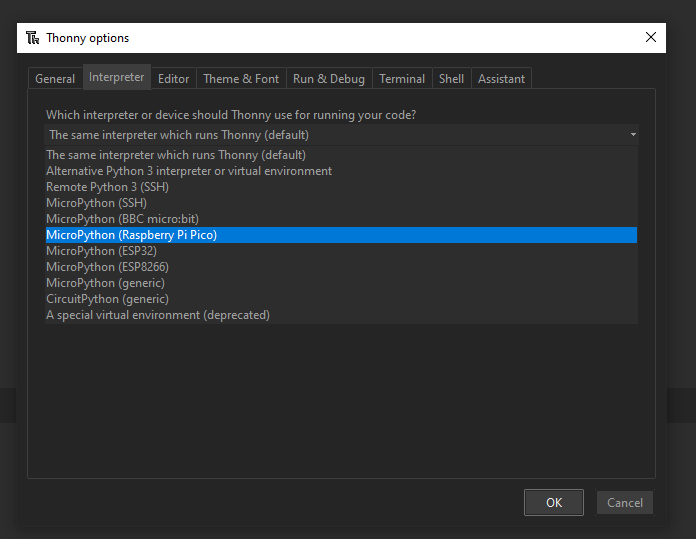The width and height of the screenshot is (696, 539).
Task: Choose A special virtual environment (deprecated)
Action: pos(341,315)
